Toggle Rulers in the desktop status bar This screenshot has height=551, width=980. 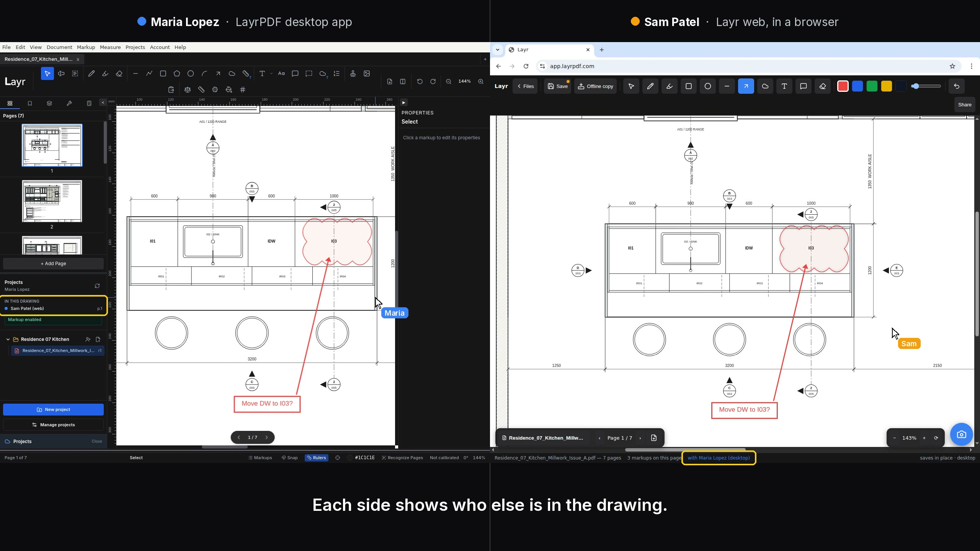click(x=317, y=458)
